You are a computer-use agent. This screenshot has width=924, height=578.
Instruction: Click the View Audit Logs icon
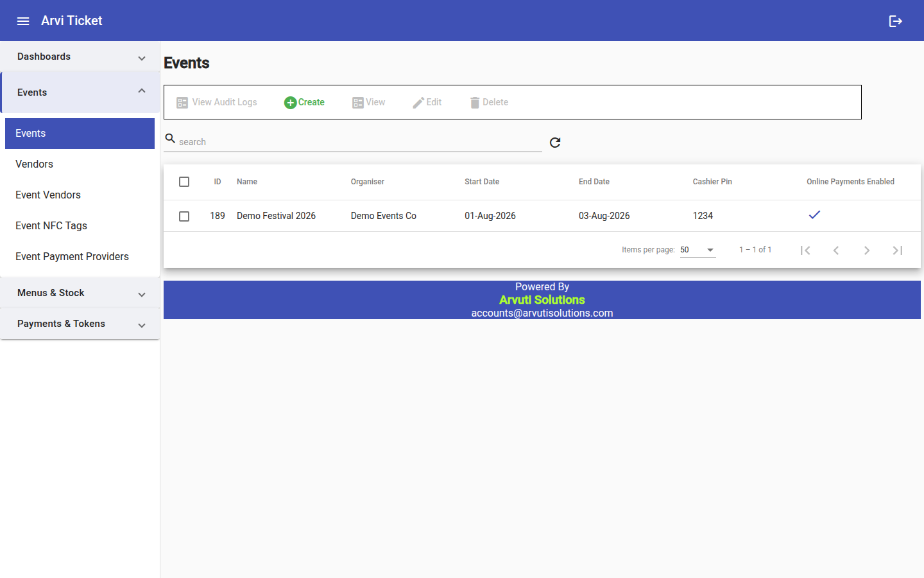click(x=182, y=103)
